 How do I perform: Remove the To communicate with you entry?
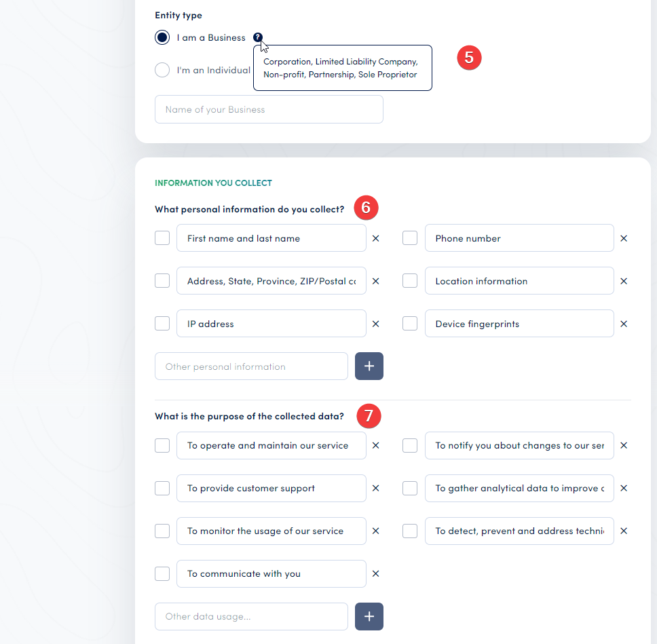(375, 573)
